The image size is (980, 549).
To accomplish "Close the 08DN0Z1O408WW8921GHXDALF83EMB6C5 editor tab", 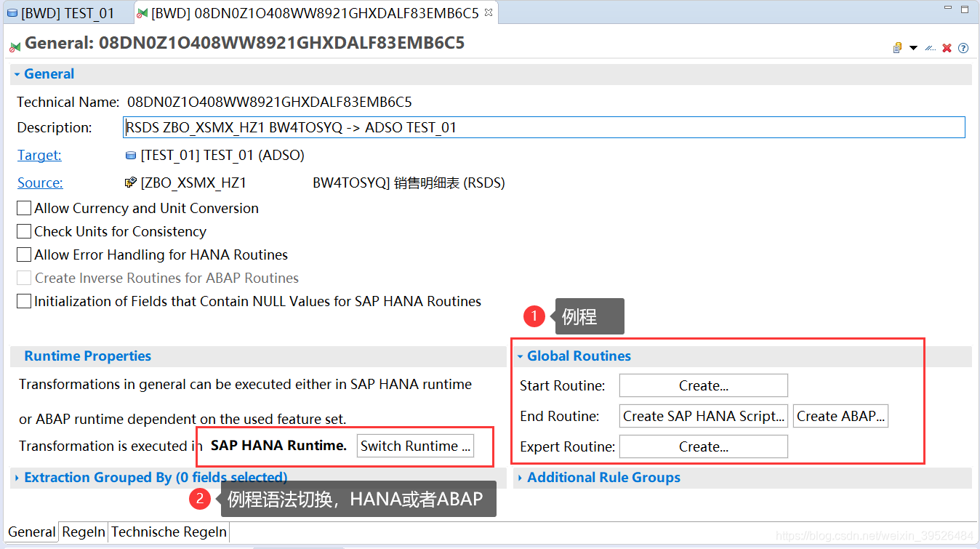I will [x=489, y=12].
